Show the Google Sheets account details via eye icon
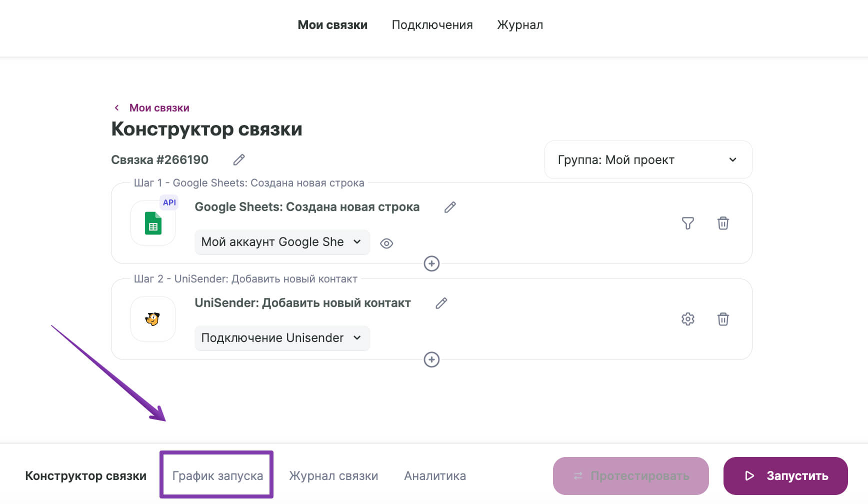The image size is (868, 504). [x=386, y=243]
